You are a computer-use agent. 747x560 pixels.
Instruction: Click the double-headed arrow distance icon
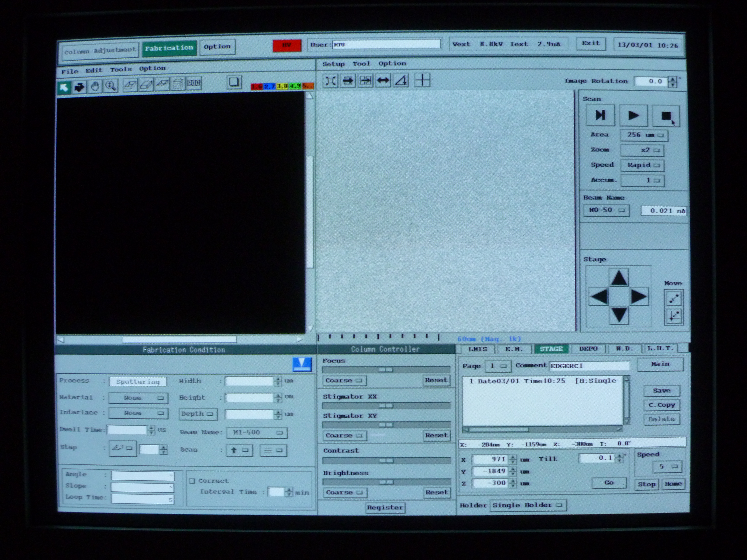pyautogui.click(x=383, y=81)
